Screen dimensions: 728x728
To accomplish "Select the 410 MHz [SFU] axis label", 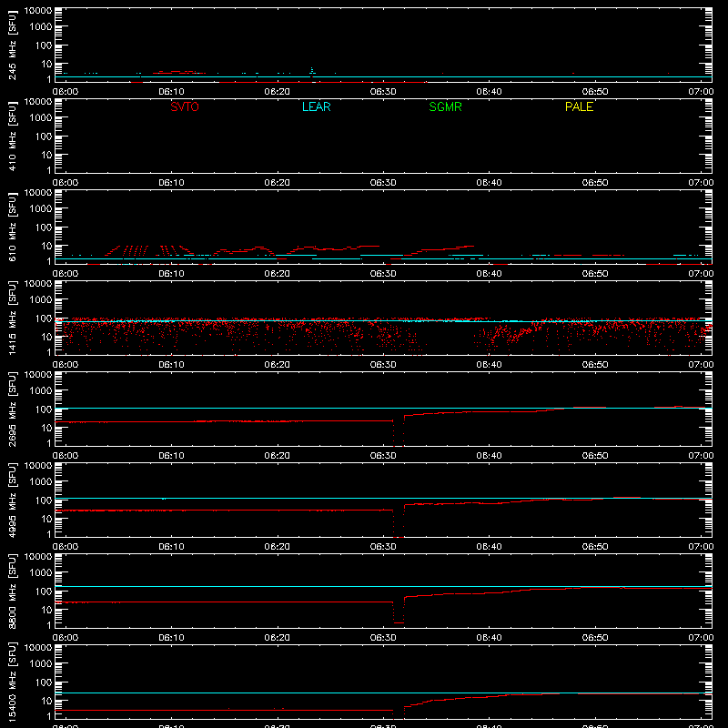I will (12, 136).
